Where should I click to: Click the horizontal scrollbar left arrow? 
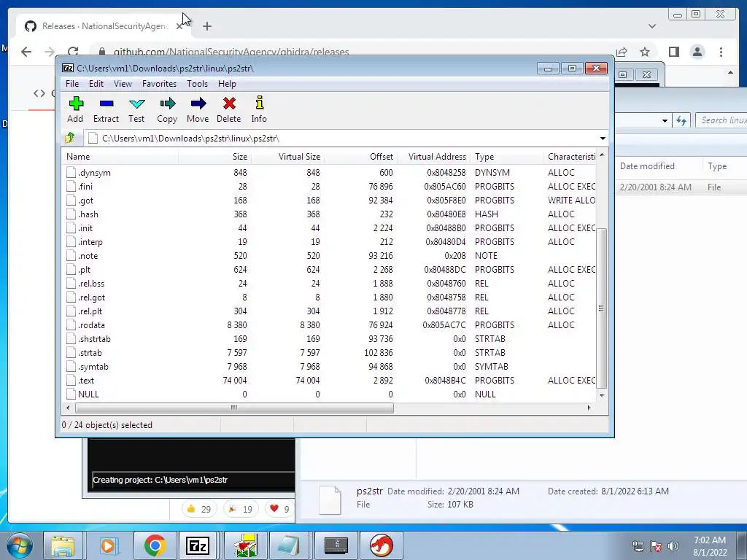[x=68, y=408]
